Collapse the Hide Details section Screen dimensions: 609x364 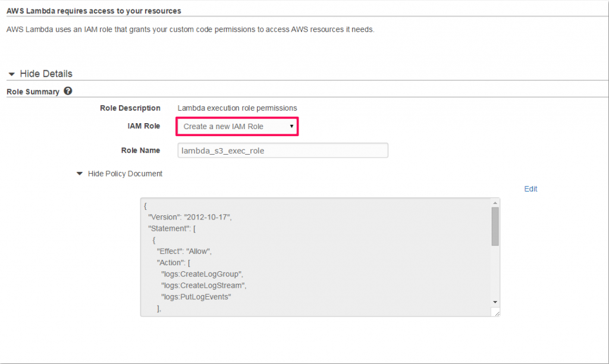[40, 74]
